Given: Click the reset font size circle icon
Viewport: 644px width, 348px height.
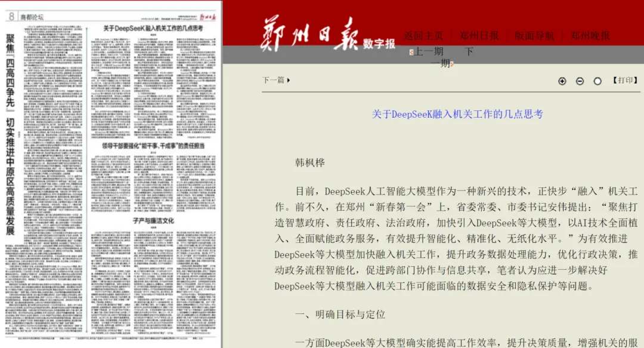Looking at the screenshot, I should pos(597,81).
